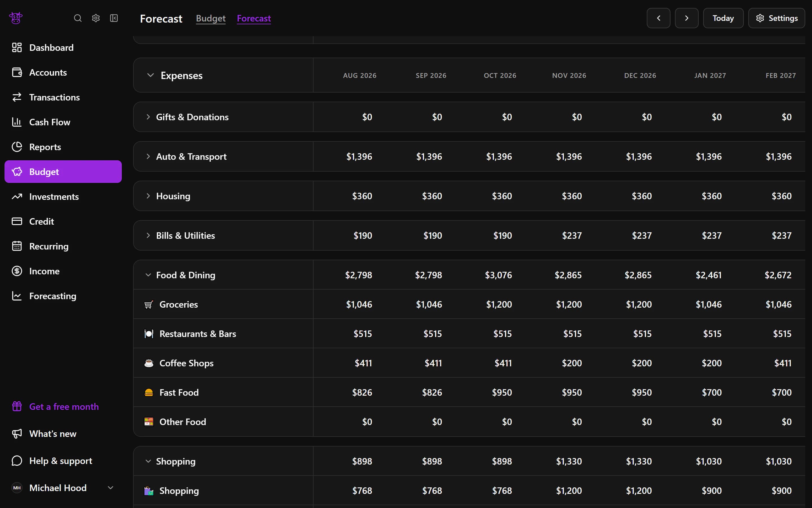
Task: Expand the Auto & Transport group
Action: pyautogui.click(x=148, y=157)
